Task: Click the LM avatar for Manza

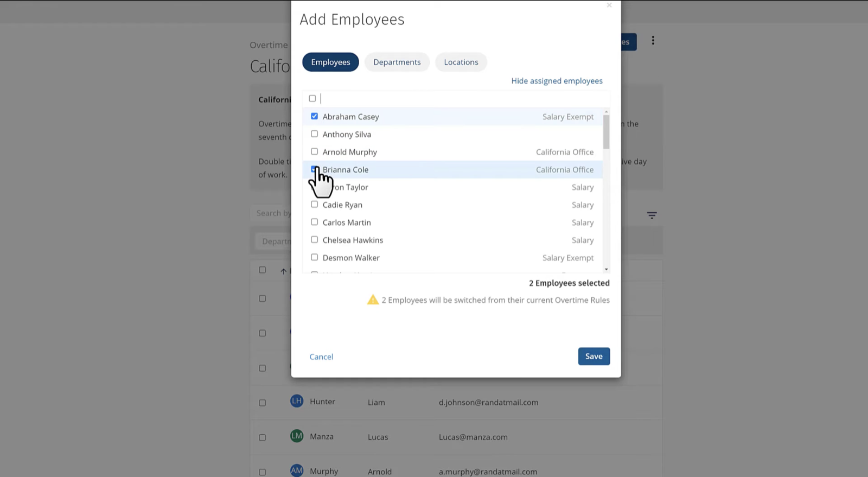Action: (297, 436)
